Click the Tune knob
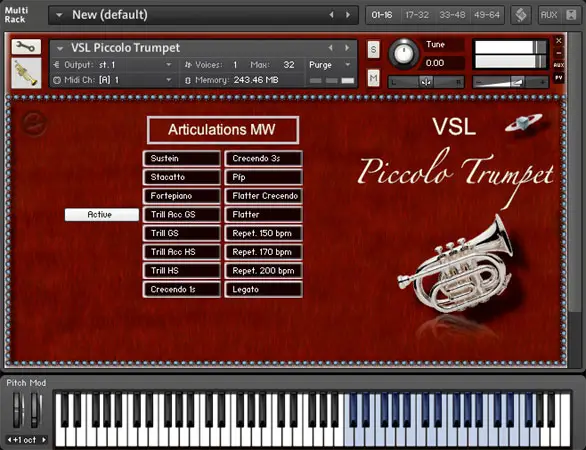The height and width of the screenshot is (450, 586). (404, 53)
